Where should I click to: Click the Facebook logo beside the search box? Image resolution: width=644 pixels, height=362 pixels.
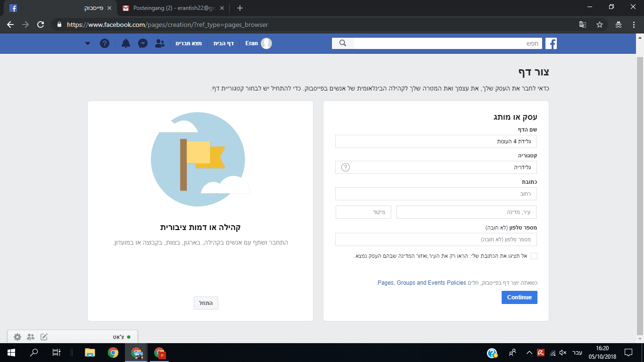point(551,43)
